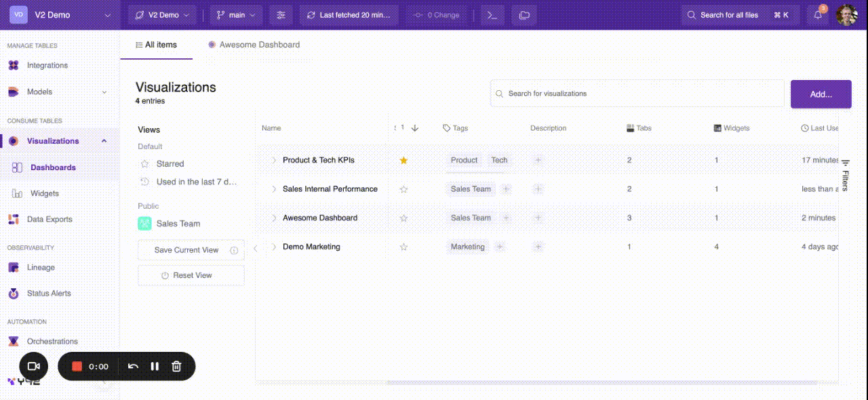Star the Demo Marketing dashboard
Image resolution: width=868 pixels, height=400 pixels.
[403, 247]
